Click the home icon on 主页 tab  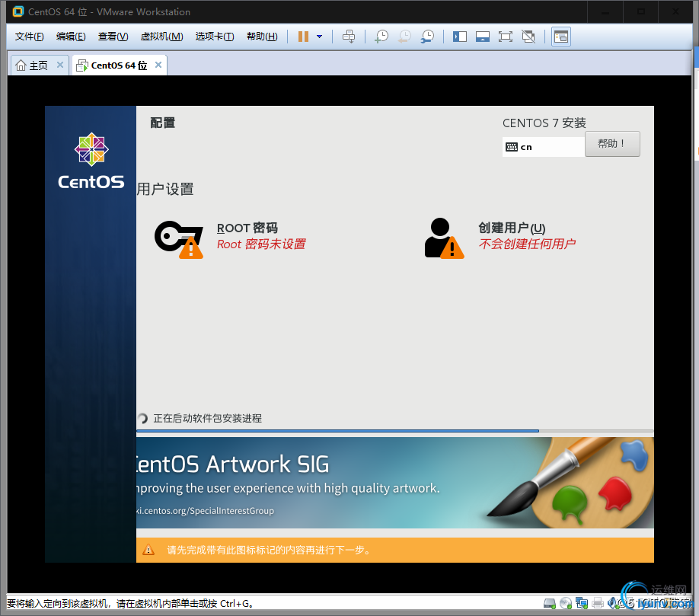pyautogui.click(x=21, y=65)
